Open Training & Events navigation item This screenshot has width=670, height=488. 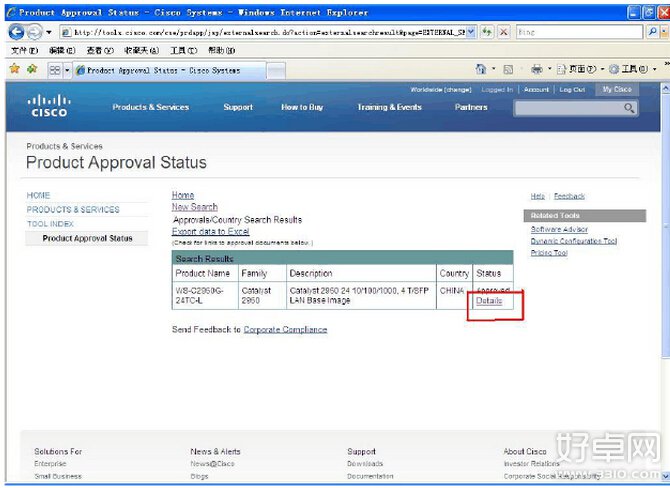[389, 107]
